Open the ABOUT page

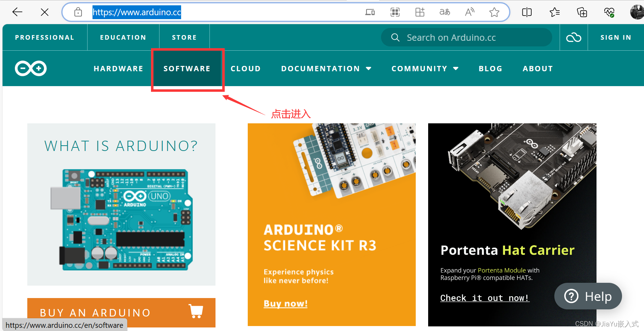click(538, 68)
